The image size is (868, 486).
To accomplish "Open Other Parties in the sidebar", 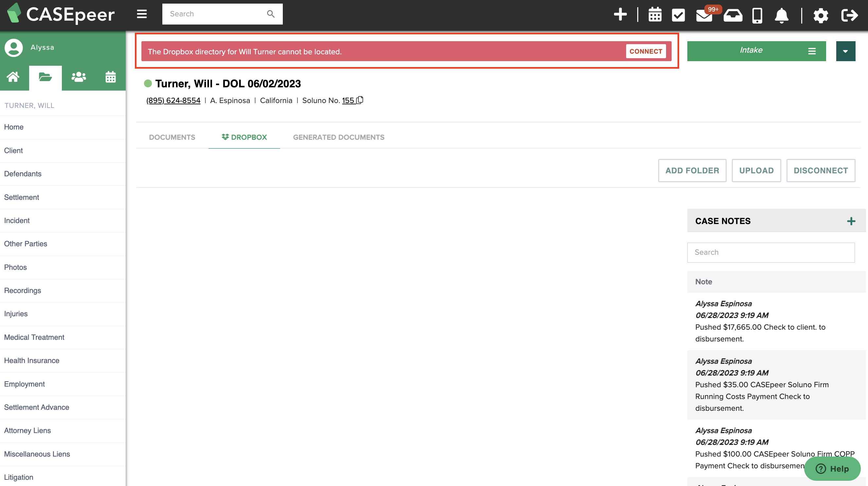I will point(63,244).
